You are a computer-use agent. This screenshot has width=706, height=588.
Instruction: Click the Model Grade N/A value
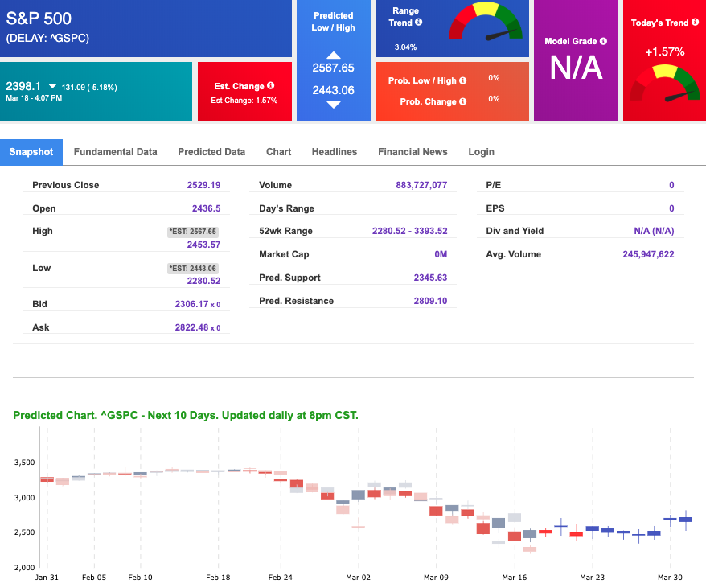click(x=577, y=68)
